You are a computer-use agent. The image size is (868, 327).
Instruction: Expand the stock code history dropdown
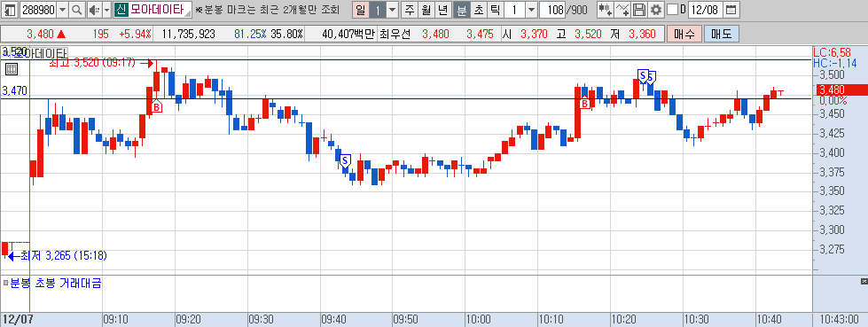63,10
